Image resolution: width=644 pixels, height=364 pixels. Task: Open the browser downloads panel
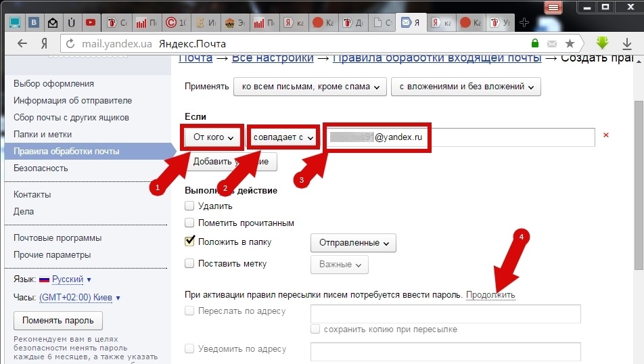(626, 43)
